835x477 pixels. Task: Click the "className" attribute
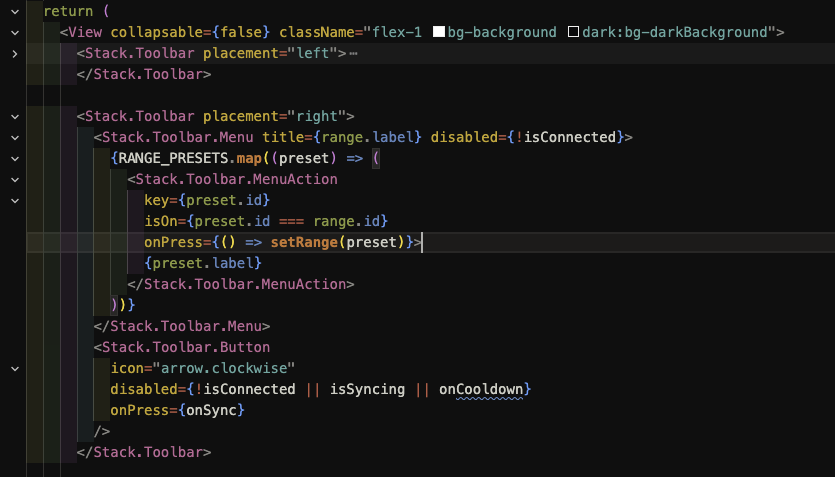(317, 32)
